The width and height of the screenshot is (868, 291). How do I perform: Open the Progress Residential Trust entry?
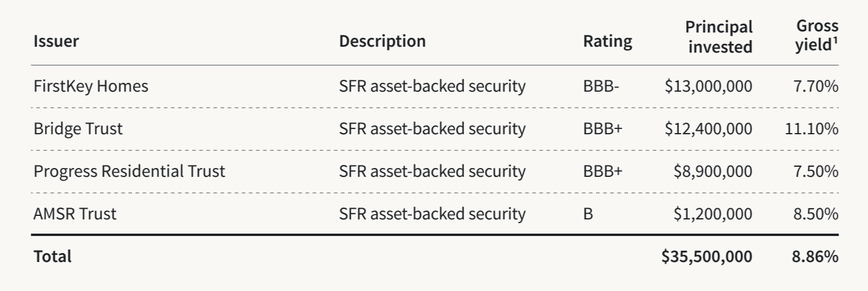pyautogui.click(x=129, y=172)
